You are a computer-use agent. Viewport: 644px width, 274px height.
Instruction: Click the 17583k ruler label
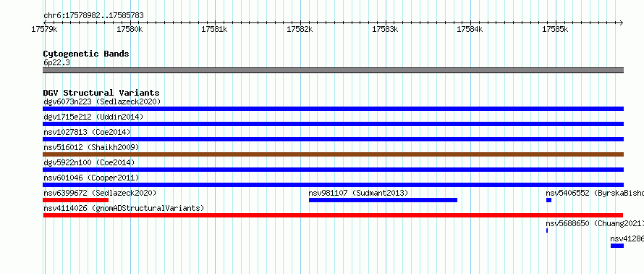385,29
